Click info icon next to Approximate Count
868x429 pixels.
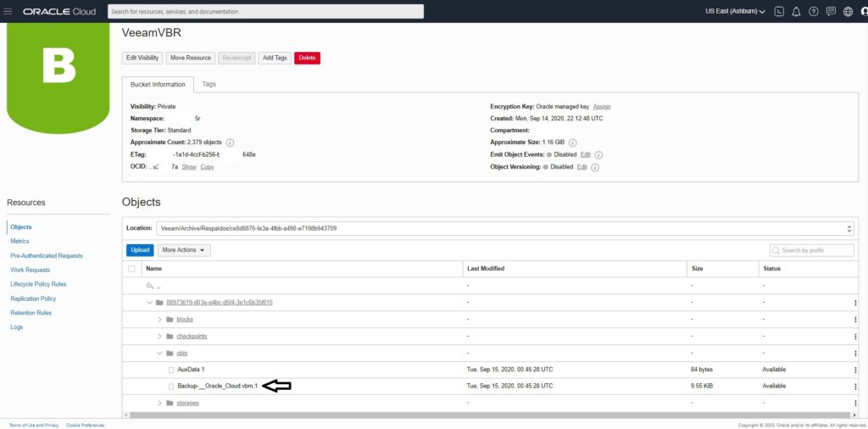tap(230, 142)
